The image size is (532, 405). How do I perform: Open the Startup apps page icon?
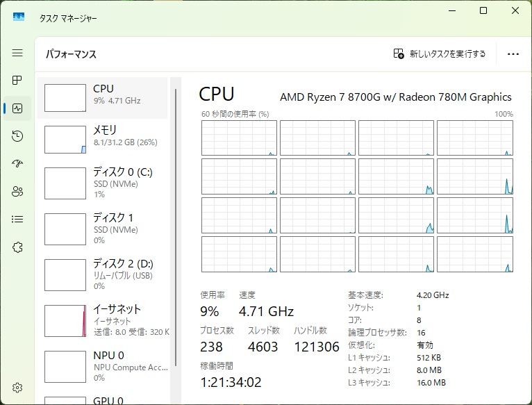(x=17, y=164)
